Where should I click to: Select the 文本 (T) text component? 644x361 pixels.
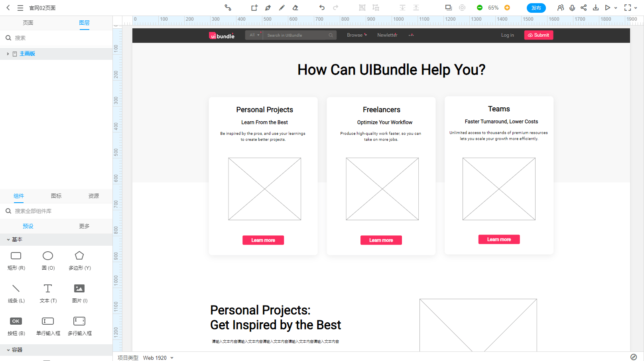48,293
